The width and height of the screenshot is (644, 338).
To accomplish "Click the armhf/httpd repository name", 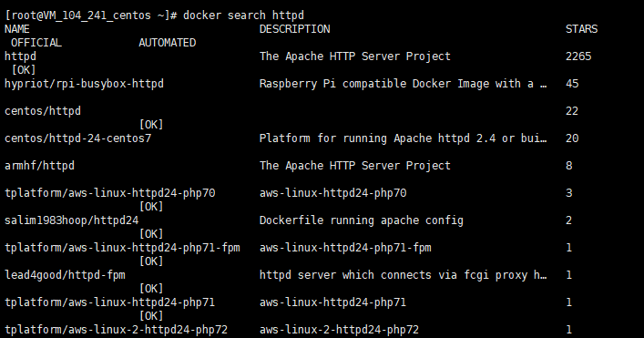I will pos(39,166).
